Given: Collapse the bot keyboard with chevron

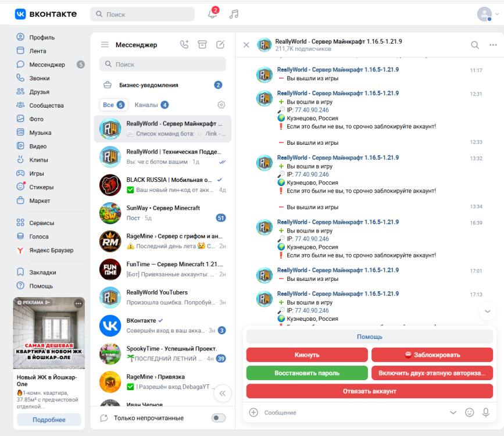Looking at the screenshot, I should coord(453,413).
